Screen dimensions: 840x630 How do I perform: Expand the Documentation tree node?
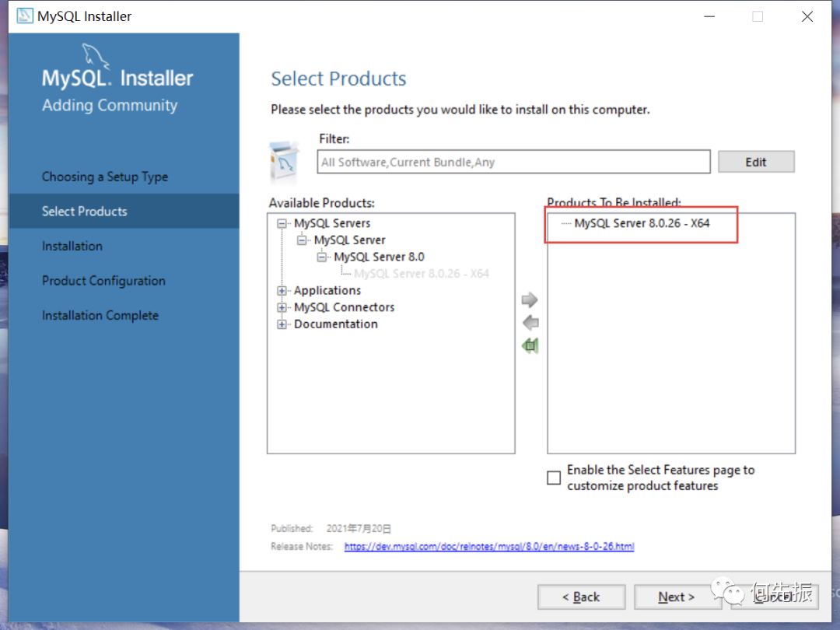click(x=282, y=324)
